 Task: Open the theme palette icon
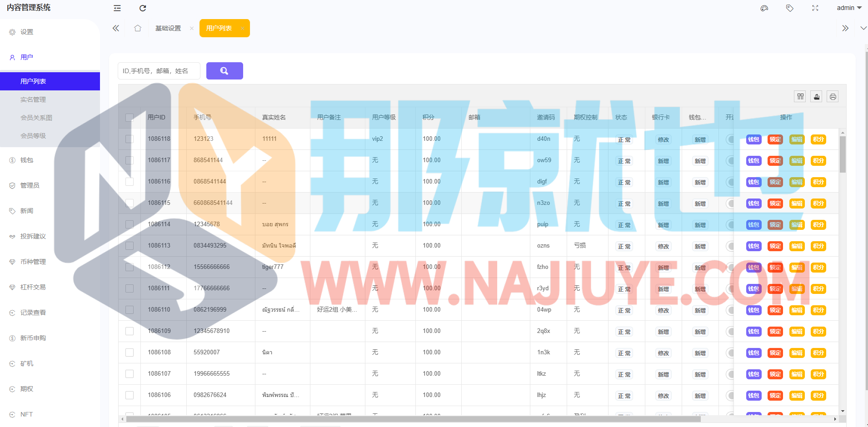764,8
